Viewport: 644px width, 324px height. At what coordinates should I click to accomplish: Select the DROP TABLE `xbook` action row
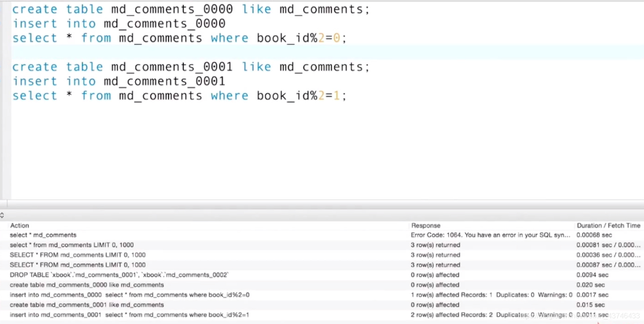tap(119, 275)
